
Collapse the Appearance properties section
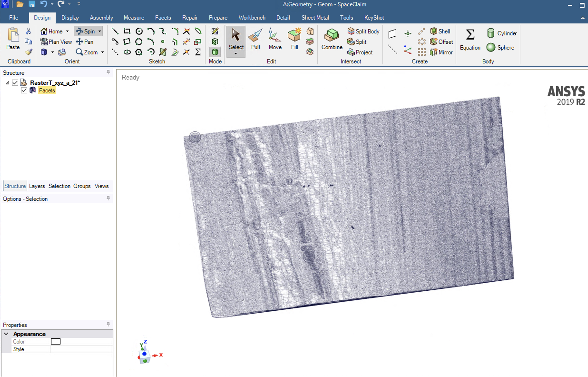click(x=6, y=334)
